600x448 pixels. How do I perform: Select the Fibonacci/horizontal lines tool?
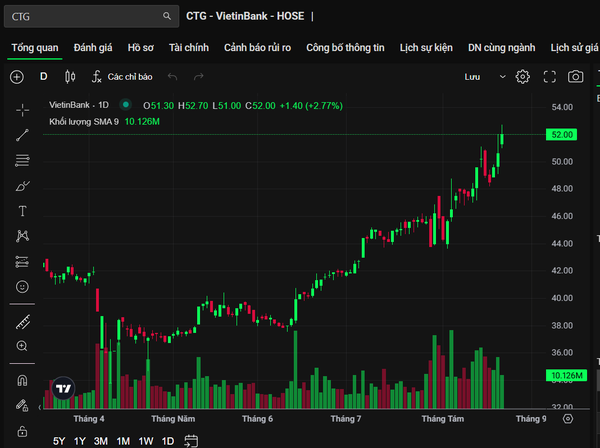(x=23, y=160)
